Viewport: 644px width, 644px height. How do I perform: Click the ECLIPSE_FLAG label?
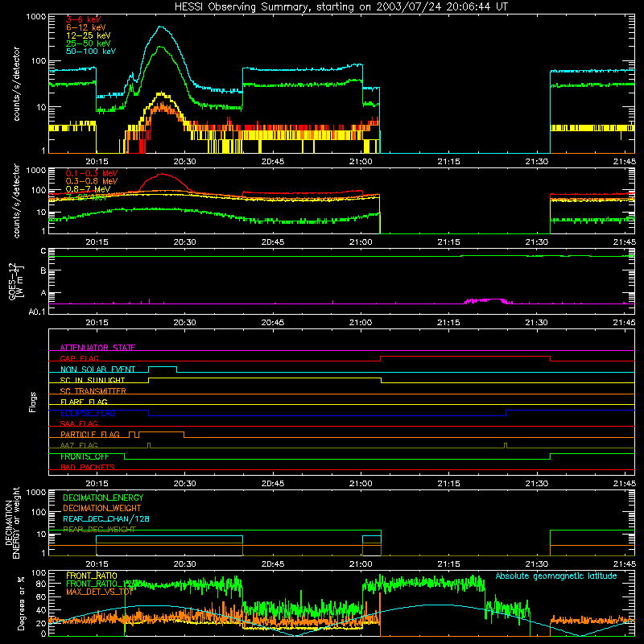coord(88,413)
